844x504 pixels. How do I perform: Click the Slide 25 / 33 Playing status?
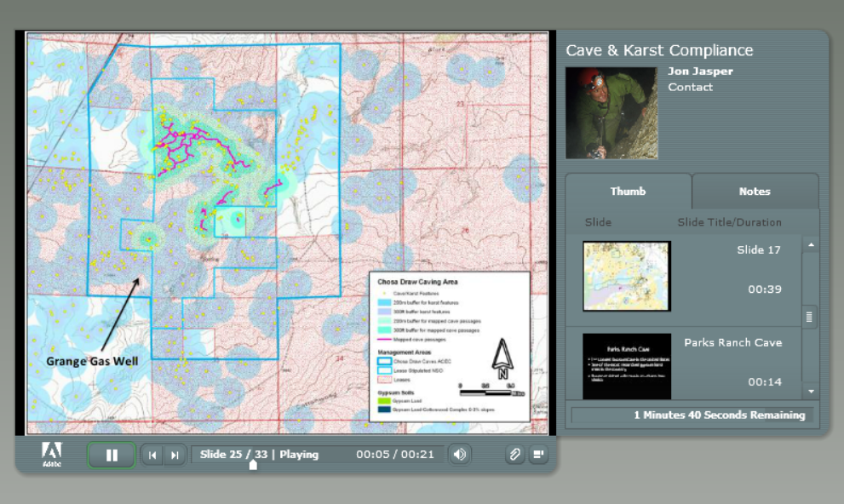click(x=259, y=455)
